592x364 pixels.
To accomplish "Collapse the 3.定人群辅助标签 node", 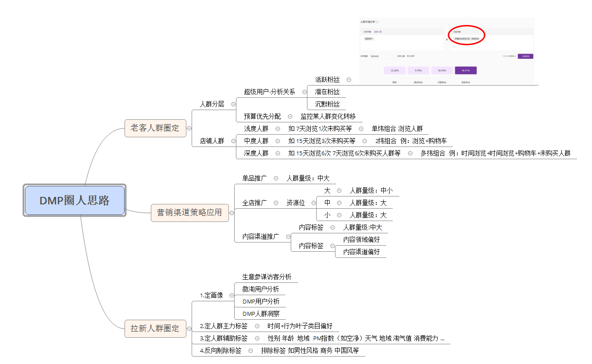I will click(257, 339).
